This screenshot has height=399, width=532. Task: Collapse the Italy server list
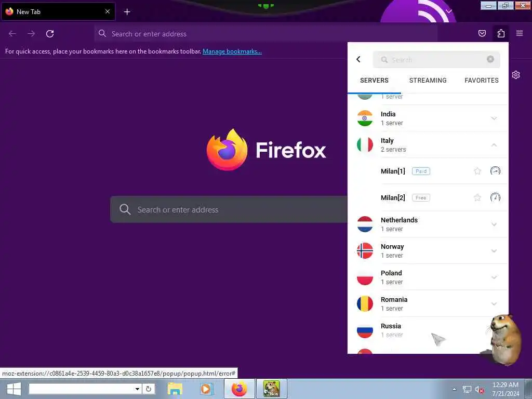tap(494, 145)
